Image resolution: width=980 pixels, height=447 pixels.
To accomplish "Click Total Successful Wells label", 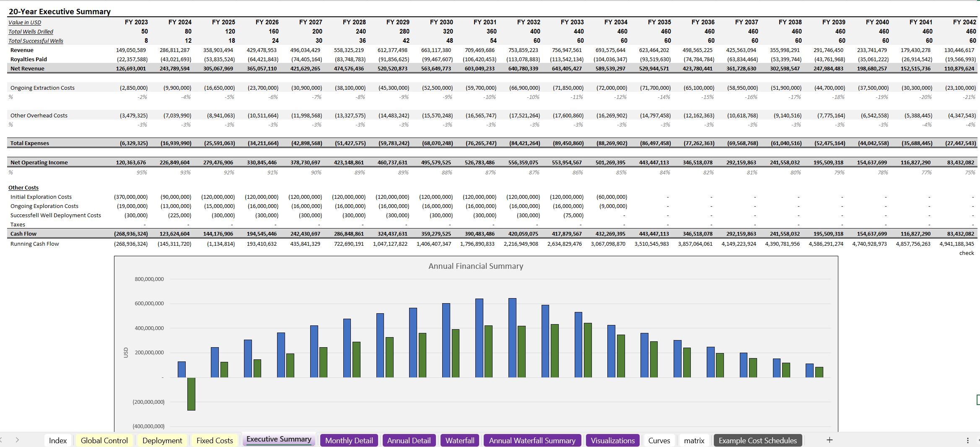I will [36, 41].
